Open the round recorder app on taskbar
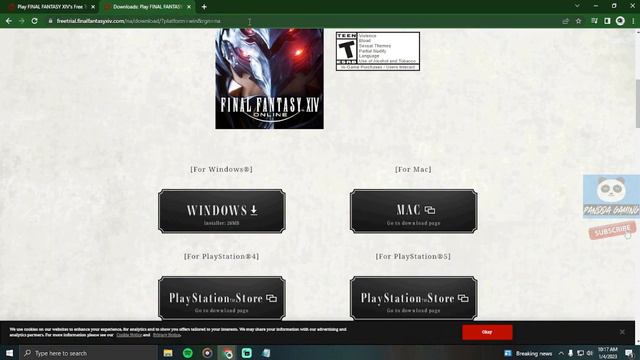 [x=207, y=353]
